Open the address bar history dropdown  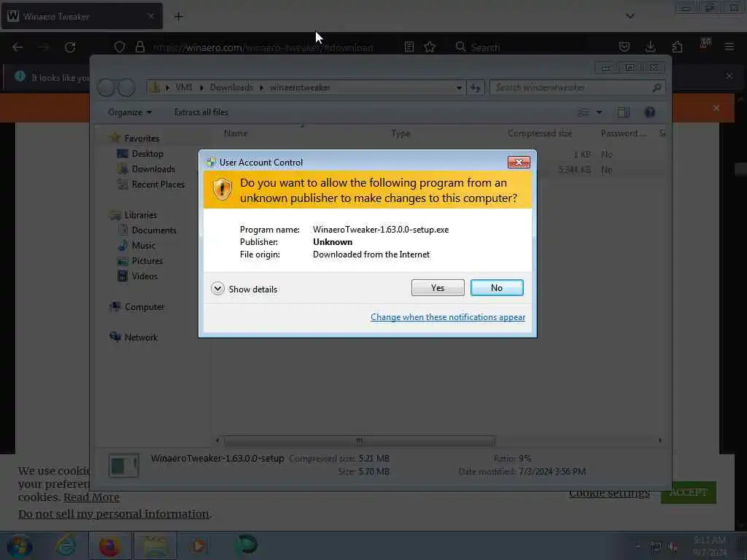click(x=459, y=87)
